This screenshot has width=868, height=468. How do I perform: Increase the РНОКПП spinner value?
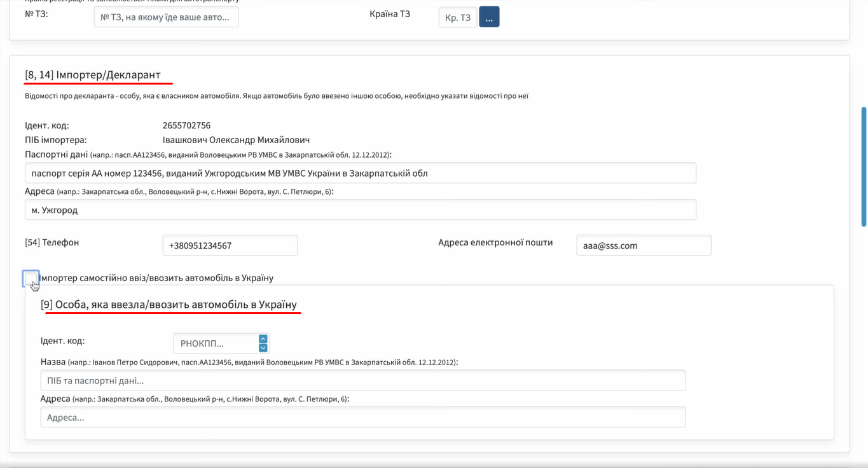click(x=263, y=339)
